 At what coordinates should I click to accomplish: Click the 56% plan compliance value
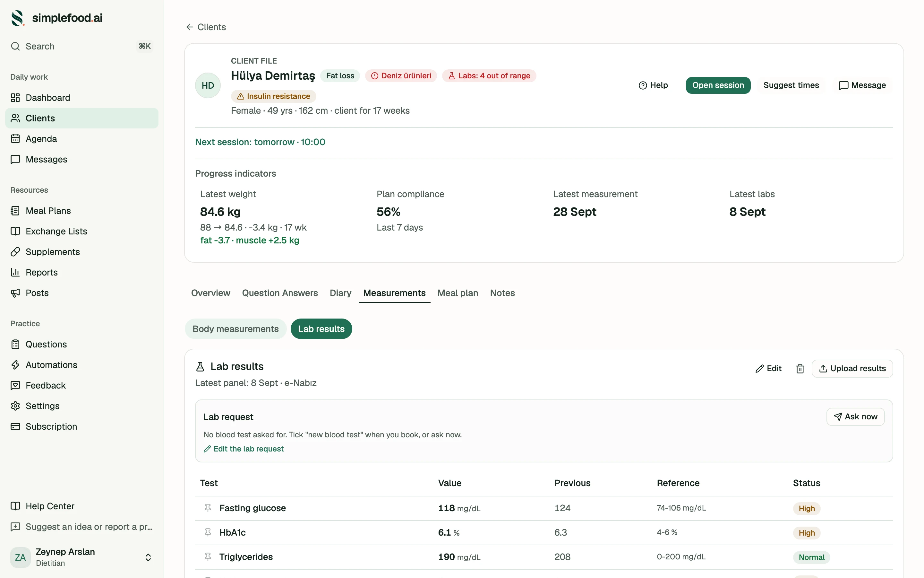[388, 212]
